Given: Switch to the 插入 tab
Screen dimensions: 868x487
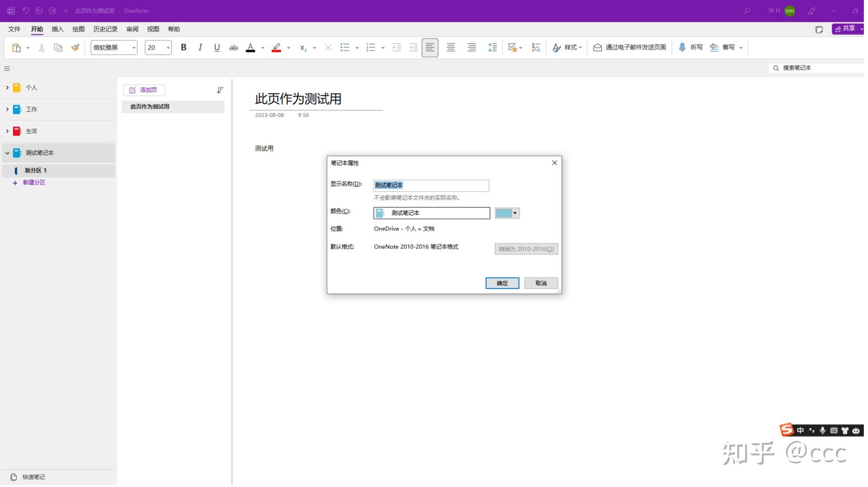Looking at the screenshot, I should [x=58, y=29].
